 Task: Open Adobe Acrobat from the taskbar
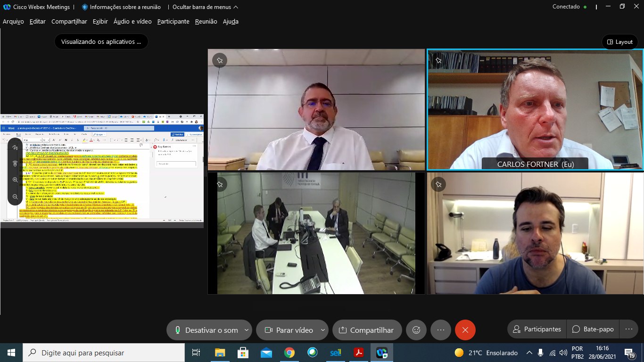coord(359,353)
